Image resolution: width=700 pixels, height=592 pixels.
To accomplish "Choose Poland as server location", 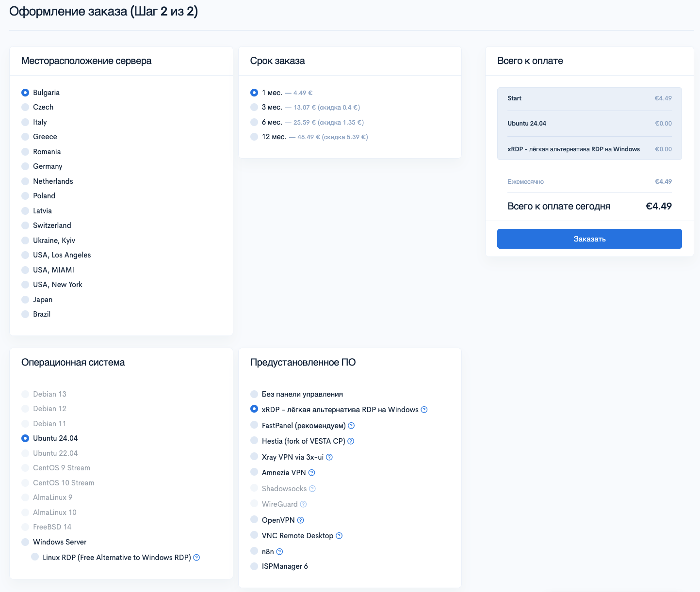I will [x=25, y=196].
